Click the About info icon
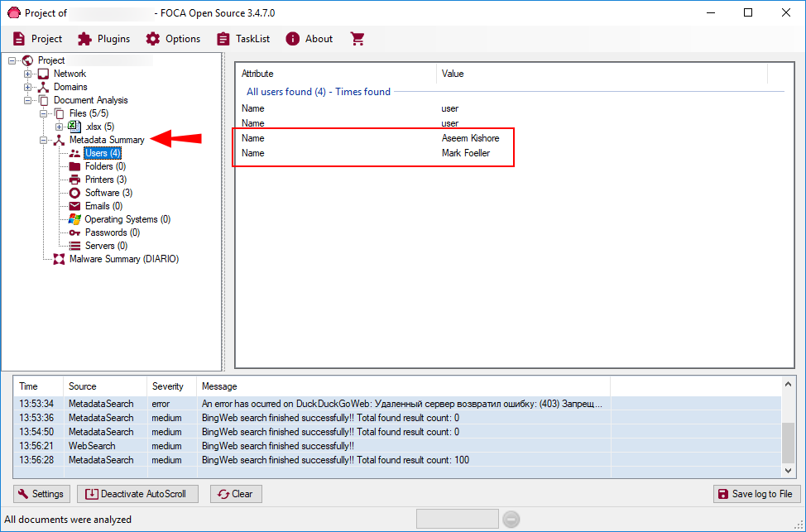 [x=292, y=39]
